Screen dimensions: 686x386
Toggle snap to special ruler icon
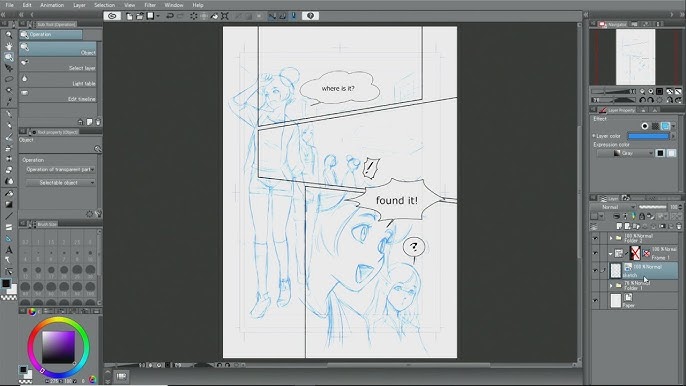pos(283,16)
